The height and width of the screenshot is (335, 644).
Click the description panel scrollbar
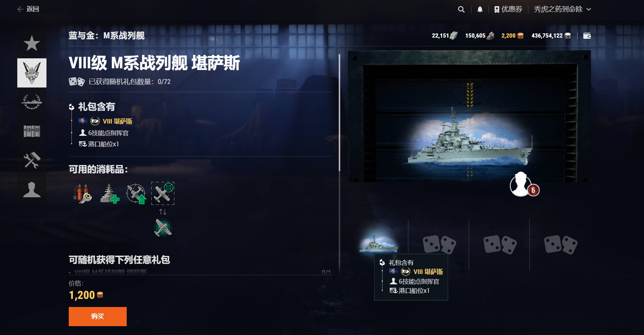click(339, 113)
